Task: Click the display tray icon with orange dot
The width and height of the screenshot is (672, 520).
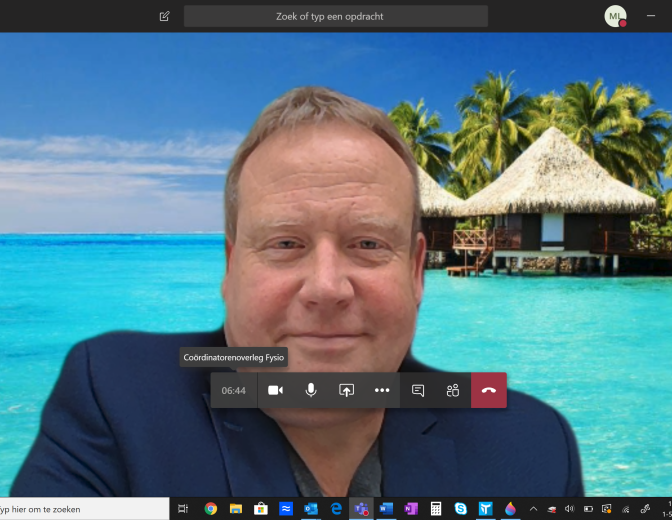Action: (607, 509)
